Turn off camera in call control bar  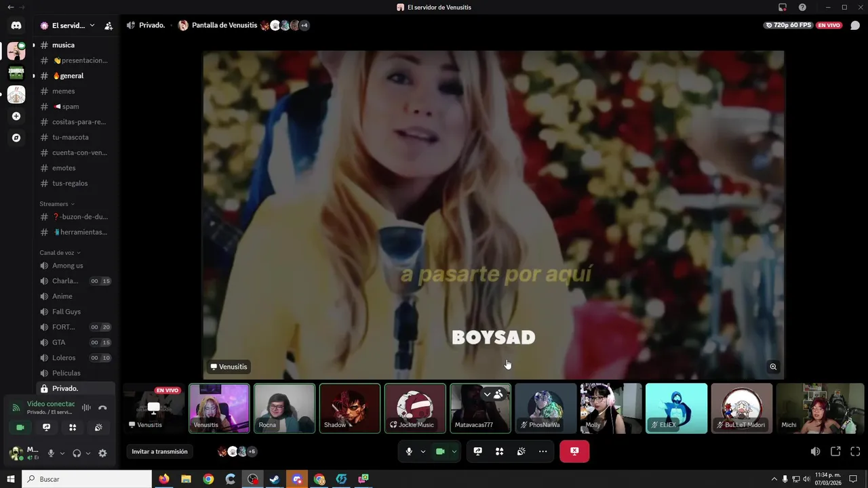click(439, 451)
